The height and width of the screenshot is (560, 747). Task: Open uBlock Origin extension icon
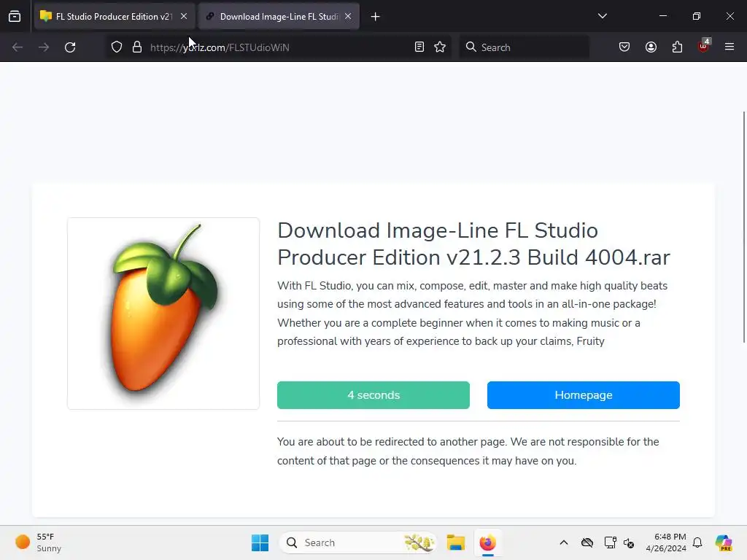[x=704, y=46]
